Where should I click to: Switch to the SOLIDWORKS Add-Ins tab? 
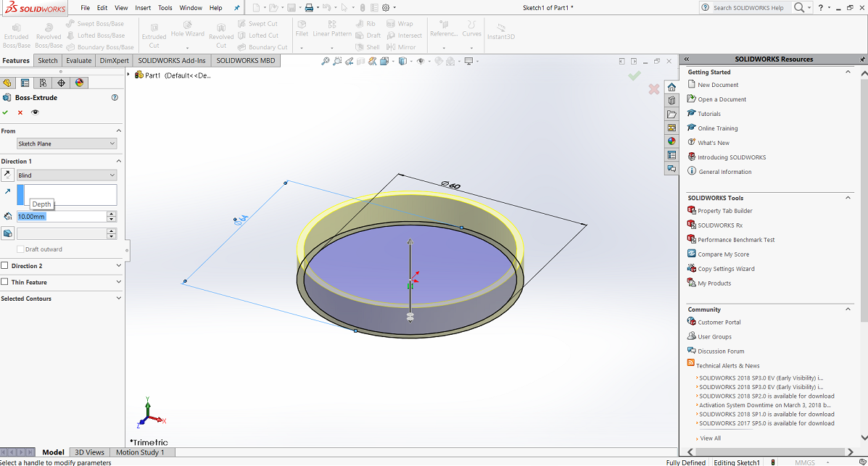click(x=172, y=60)
